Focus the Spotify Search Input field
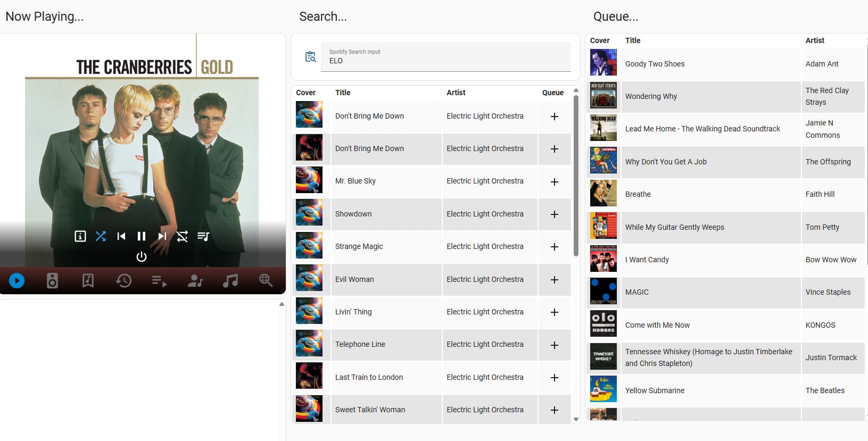This screenshot has height=441, width=868. click(446, 57)
